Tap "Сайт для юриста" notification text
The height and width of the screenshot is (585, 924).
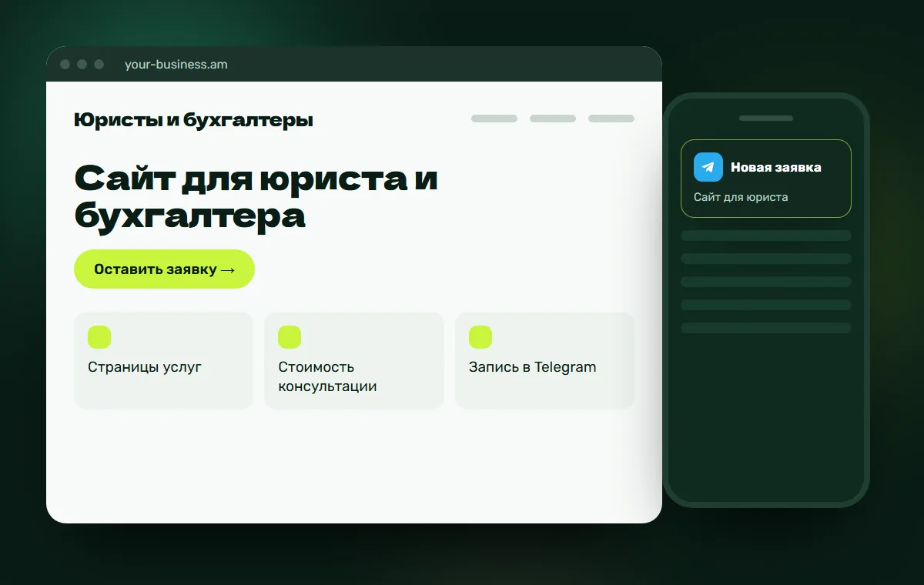point(741,197)
